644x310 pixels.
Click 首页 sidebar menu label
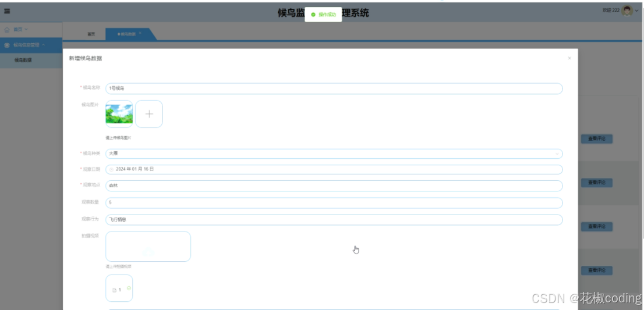(17, 30)
